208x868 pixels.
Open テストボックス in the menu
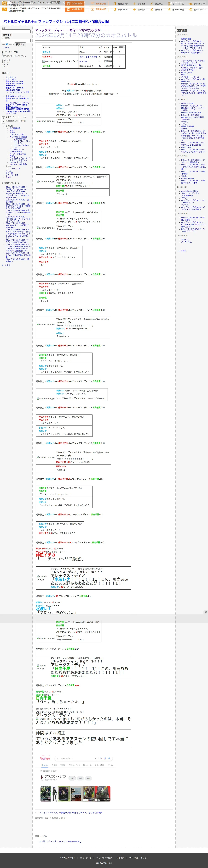pos(12,175)
